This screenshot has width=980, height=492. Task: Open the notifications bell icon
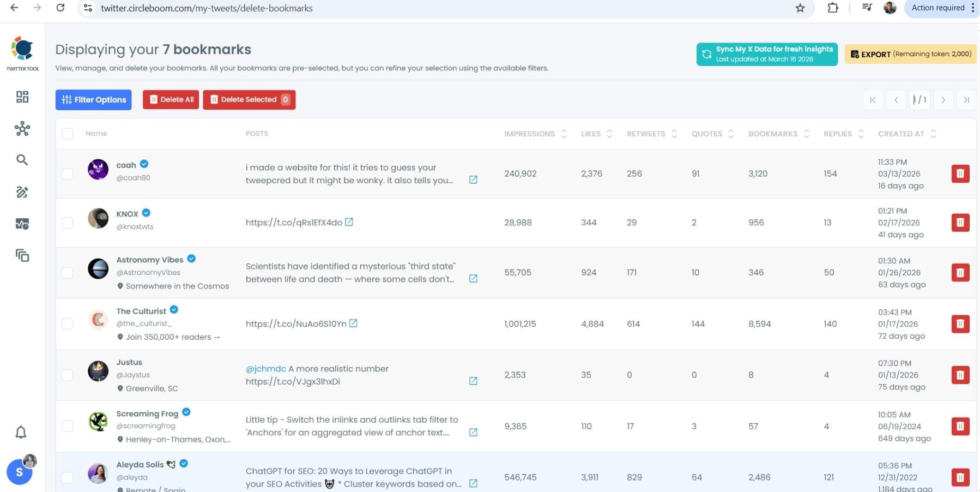coord(21,433)
